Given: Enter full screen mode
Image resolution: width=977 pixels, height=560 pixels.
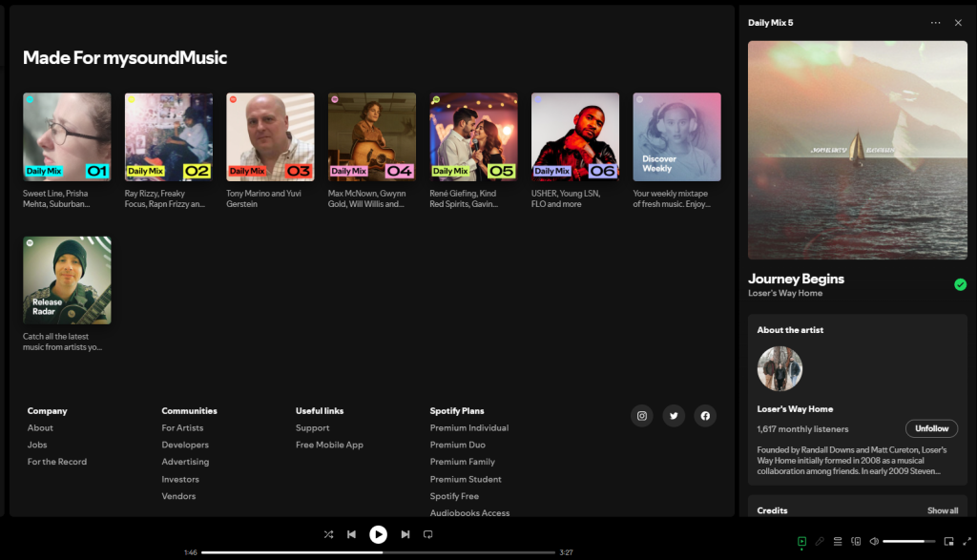Looking at the screenshot, I should coord(967,541).
